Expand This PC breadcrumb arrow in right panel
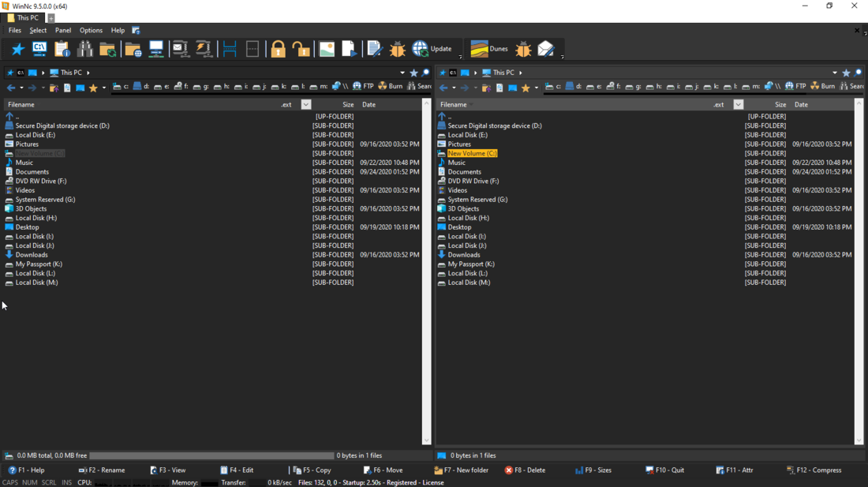 [x=520, y=73]
